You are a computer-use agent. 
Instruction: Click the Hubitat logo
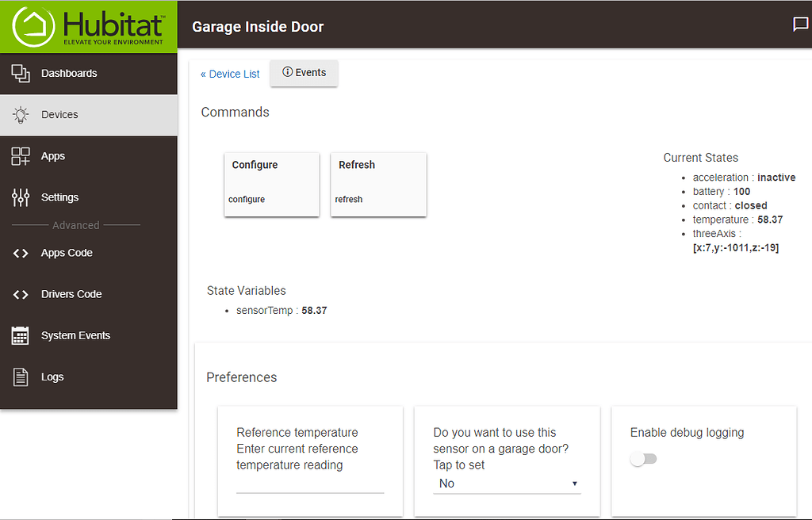tap(88, 25)
